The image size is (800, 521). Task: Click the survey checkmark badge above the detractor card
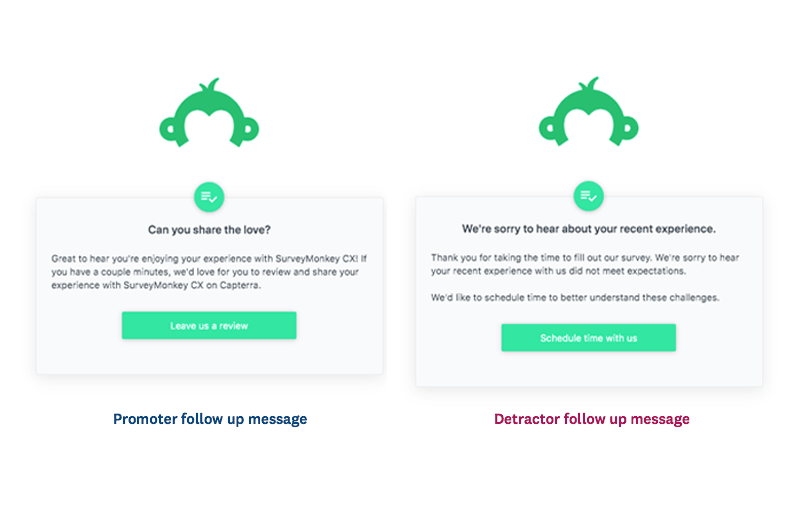(x=588, y=196)
